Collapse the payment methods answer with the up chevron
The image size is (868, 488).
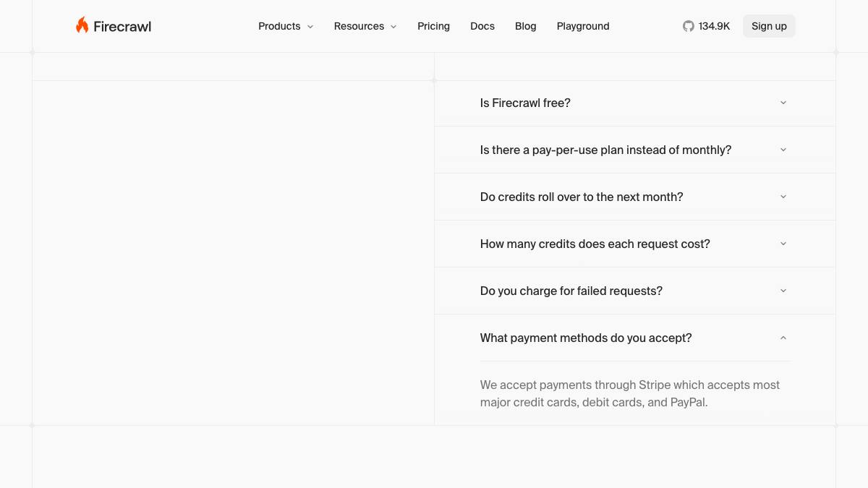[783, 338]
